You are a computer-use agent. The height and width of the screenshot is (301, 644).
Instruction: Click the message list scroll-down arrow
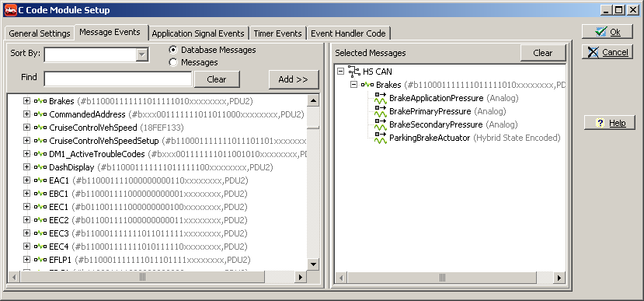tap(313, 264)
